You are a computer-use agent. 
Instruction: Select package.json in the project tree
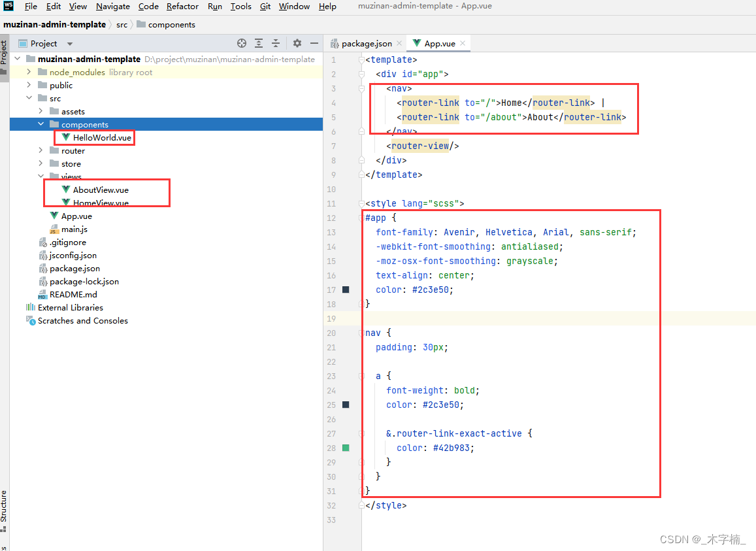(74, 268)
